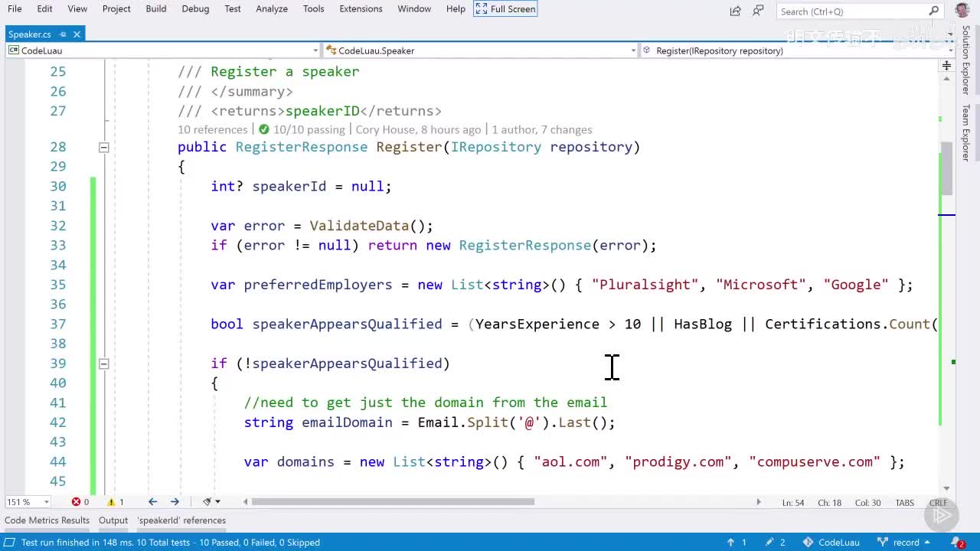This screenshot has height=551, width=980.
Task: Open the 'speakerId' references tab
Action: (181, 520)
